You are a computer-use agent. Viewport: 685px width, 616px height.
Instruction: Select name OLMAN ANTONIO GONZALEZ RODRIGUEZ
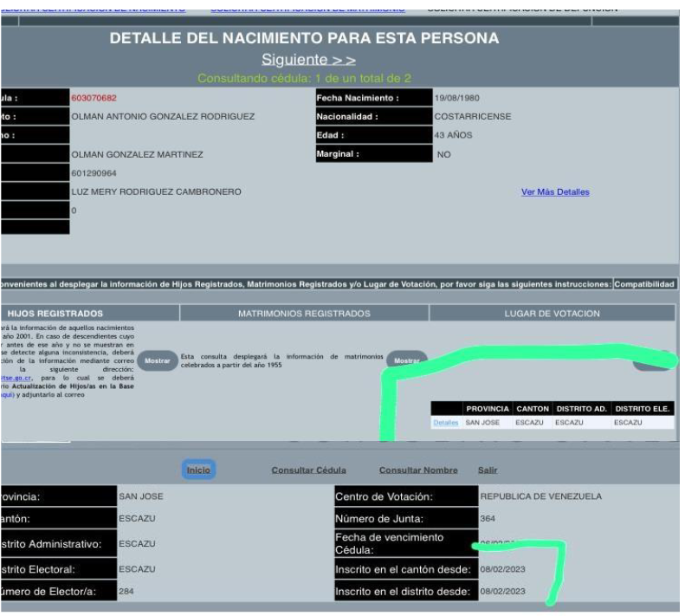[x=163, y=117]
